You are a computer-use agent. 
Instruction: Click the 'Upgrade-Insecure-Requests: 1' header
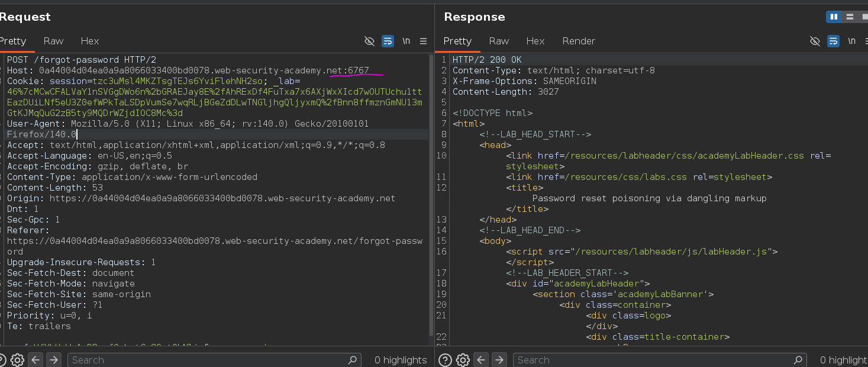82,262
